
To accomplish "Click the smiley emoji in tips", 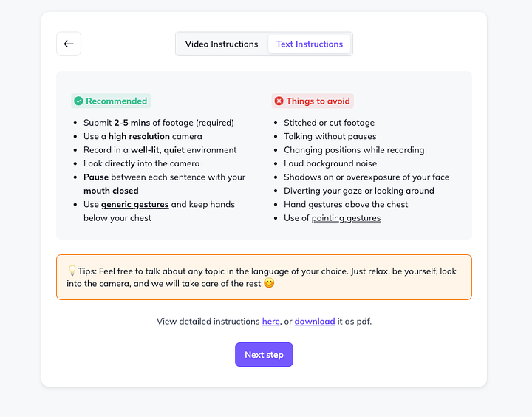I will click(x=269, y=283).
